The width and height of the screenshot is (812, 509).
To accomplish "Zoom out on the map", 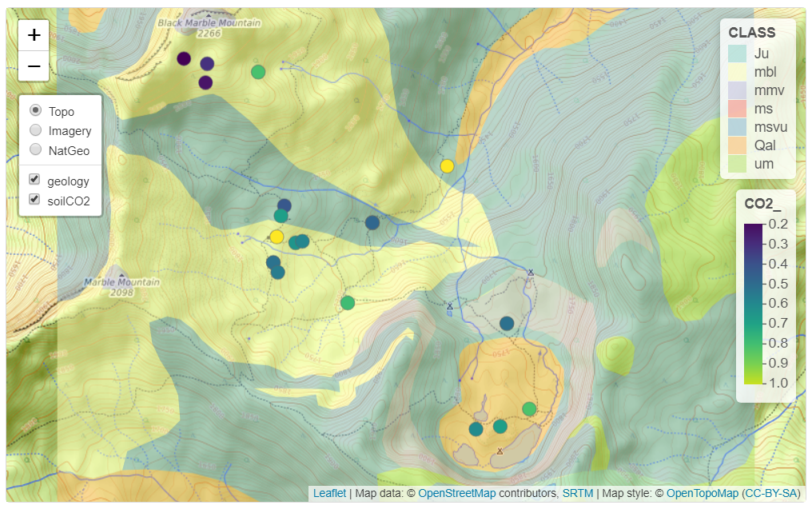I will pos(33,67).
